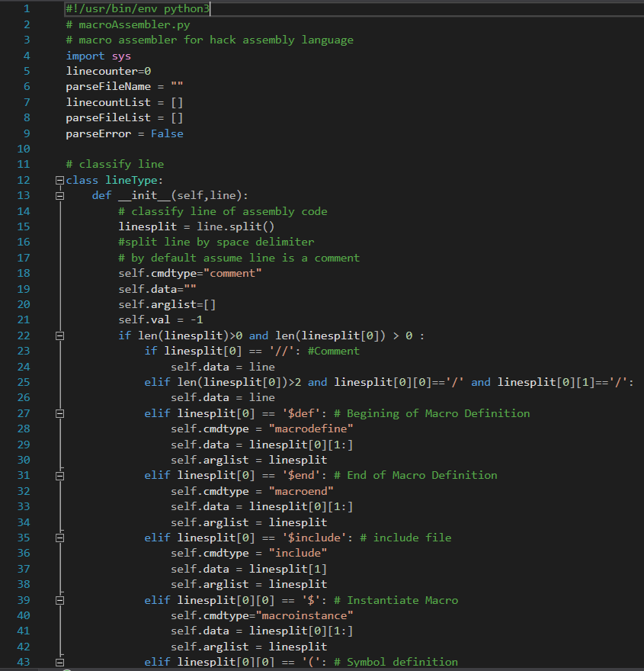The width and height of the screenshot is (644, 671).
Task: Click 'parseFileName' variable on line 6
Action: click(108, 86)
